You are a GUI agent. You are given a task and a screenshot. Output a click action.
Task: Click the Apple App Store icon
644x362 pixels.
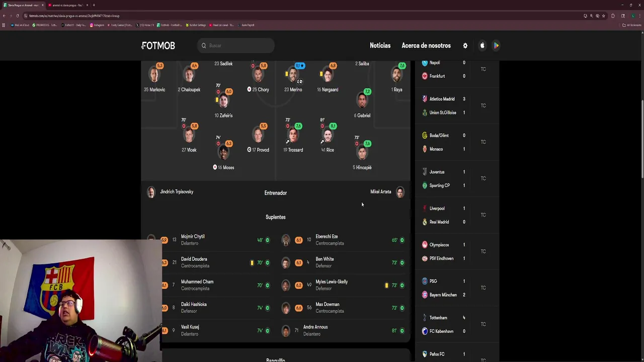click(482, 46)
